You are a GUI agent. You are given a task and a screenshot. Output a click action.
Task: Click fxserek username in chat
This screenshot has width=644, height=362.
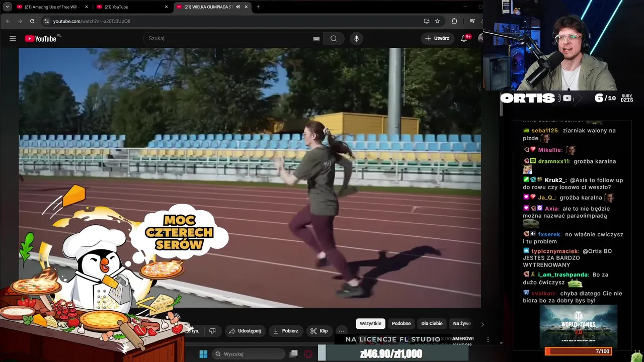pyautogui.click(x=549, y=234)
